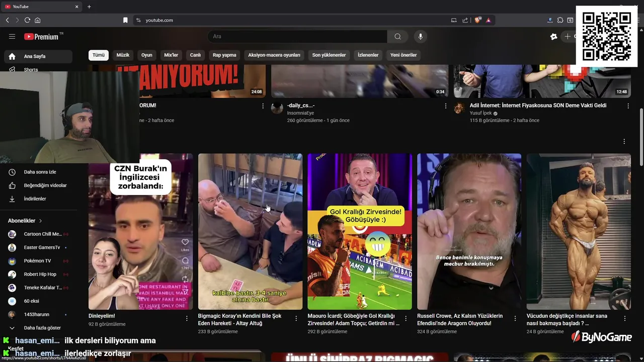This screenshot has width=644, height=362.
Task: Open more options for -daily_cs...- video
Action: (x=445, y=106)
